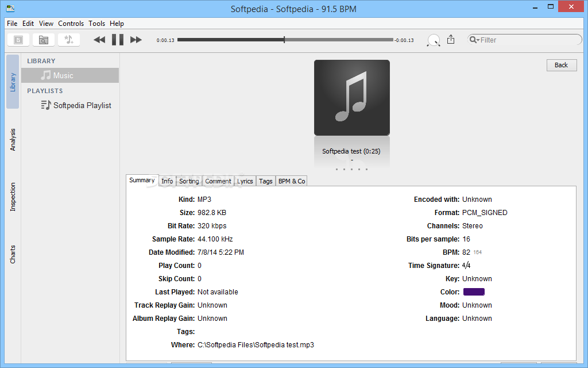
Task: Switch to the Summary tab
Action: pos(142,180)
